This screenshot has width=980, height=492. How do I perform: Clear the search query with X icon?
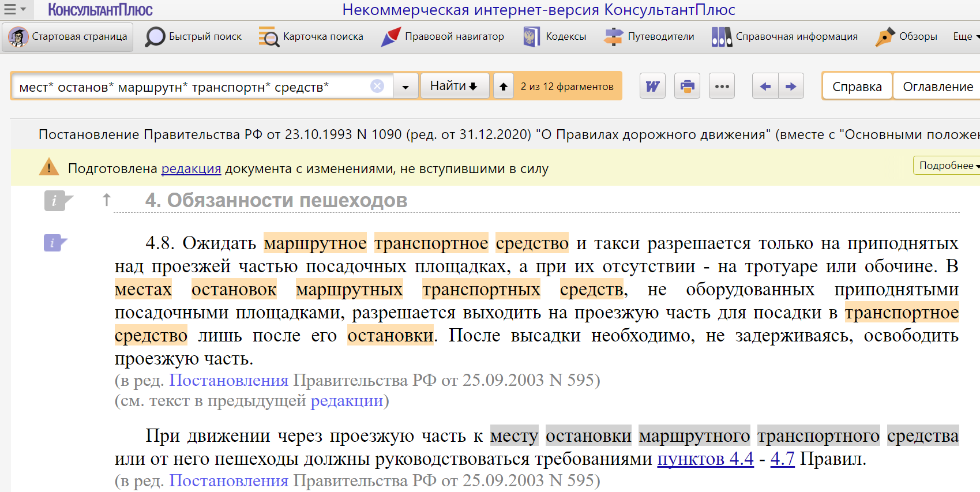point(377,86)
